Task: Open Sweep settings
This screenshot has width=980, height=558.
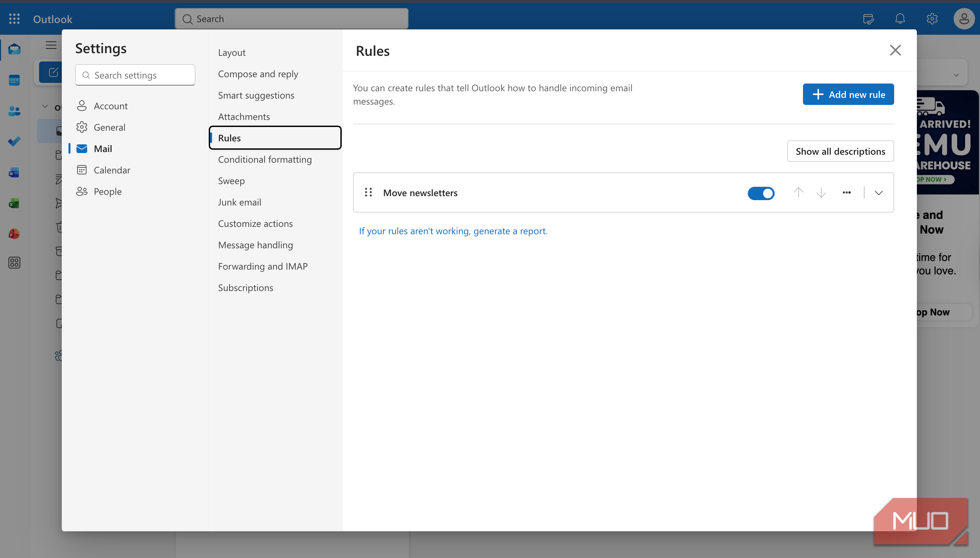Action: click(231, 181)
